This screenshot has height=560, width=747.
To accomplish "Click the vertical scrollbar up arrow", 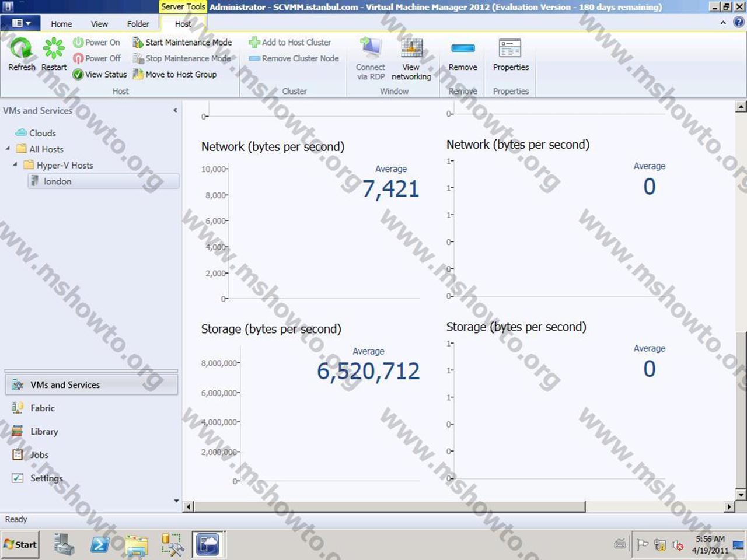I will [741, 106].
